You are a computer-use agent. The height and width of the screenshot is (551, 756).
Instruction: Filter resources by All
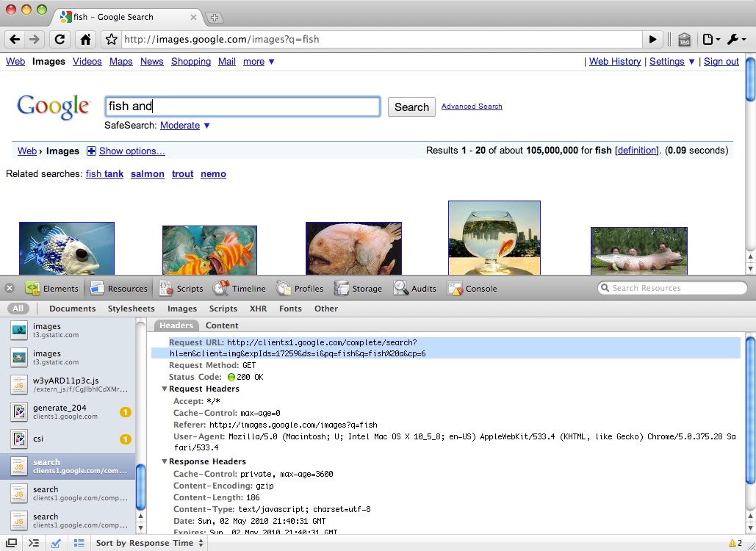18,309
